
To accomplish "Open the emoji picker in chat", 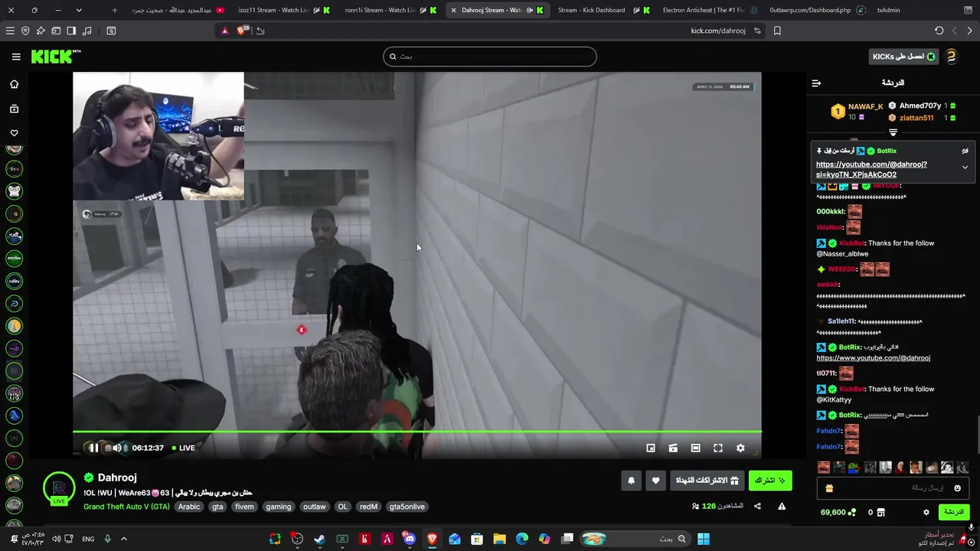I will [958, 487].
